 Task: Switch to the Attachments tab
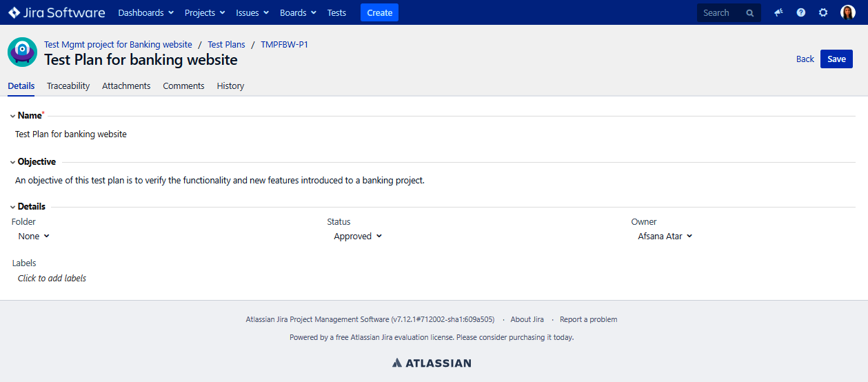point(126,86)
